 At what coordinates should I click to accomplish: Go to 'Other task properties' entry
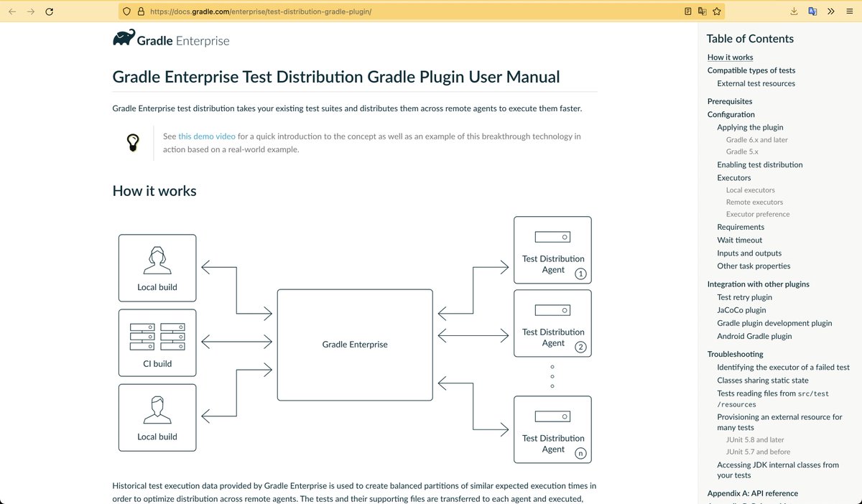[754, 266]
